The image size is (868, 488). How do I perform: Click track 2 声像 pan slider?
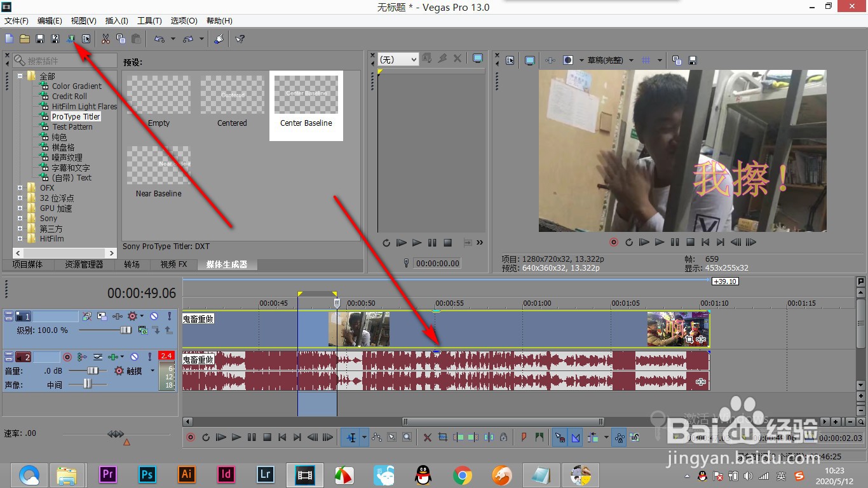88,384
